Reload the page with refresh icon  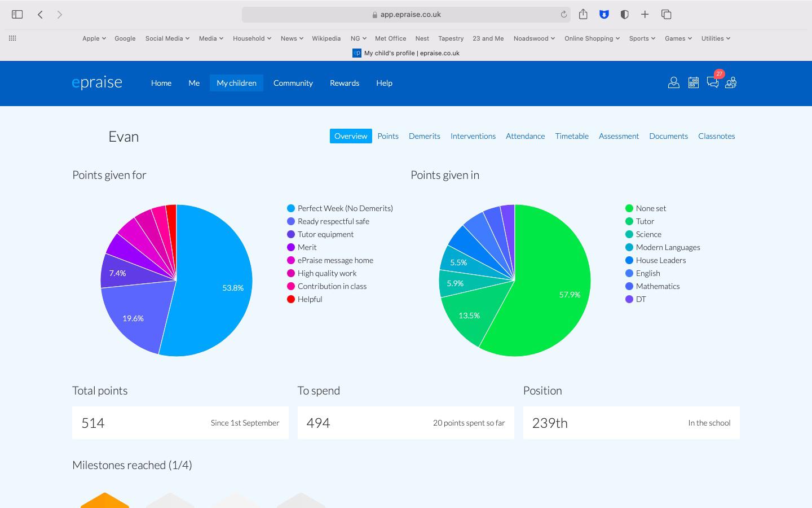tap(563, 15)
